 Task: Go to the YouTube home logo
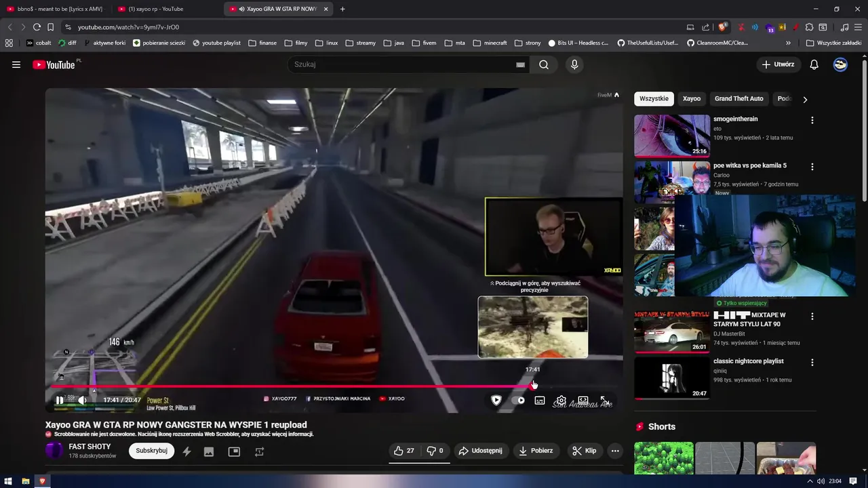[x=54, y=64]
